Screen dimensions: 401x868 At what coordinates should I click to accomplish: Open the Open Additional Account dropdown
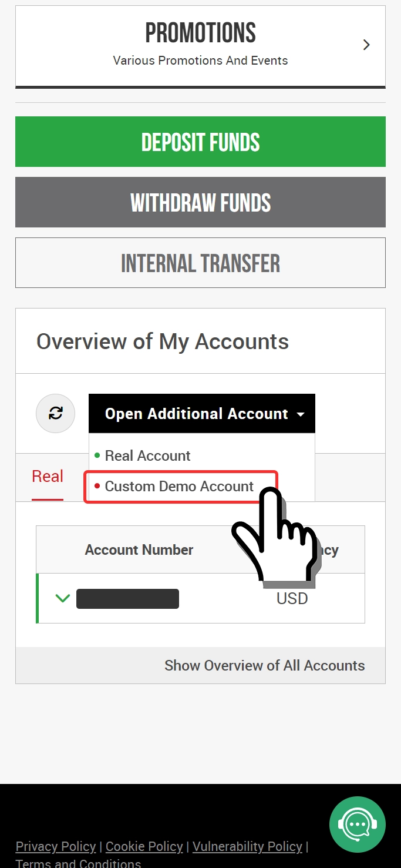click(x=202, y=413)
